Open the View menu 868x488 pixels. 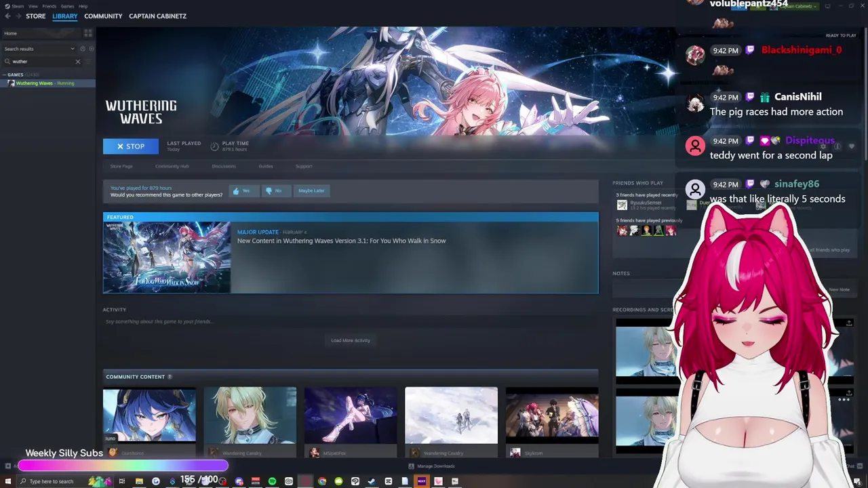(x=33, y=6)
